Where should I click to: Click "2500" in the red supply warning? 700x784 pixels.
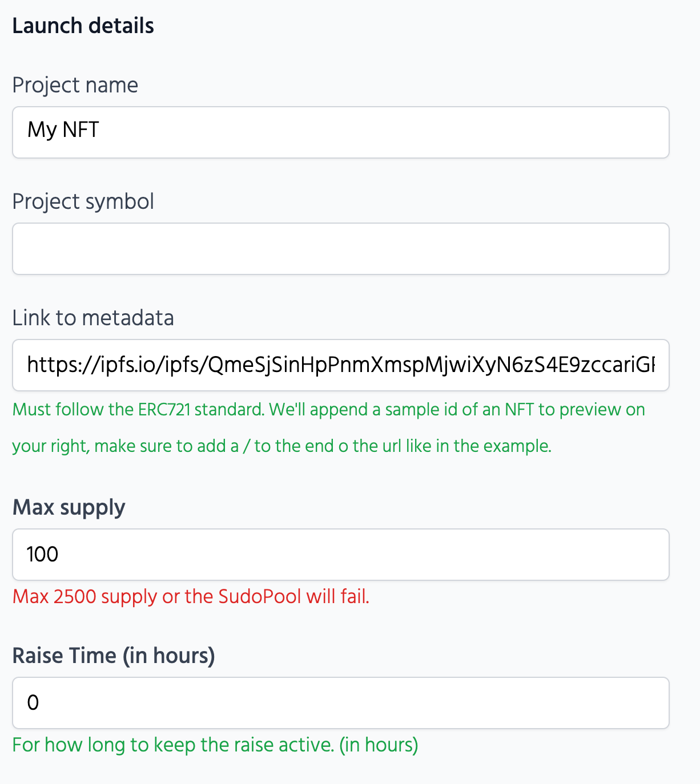[x=75, y=597]
